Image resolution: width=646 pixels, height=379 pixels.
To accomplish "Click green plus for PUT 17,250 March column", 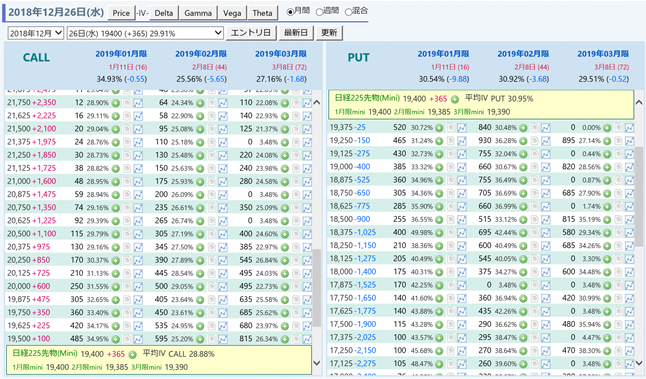I will [607, 351].
